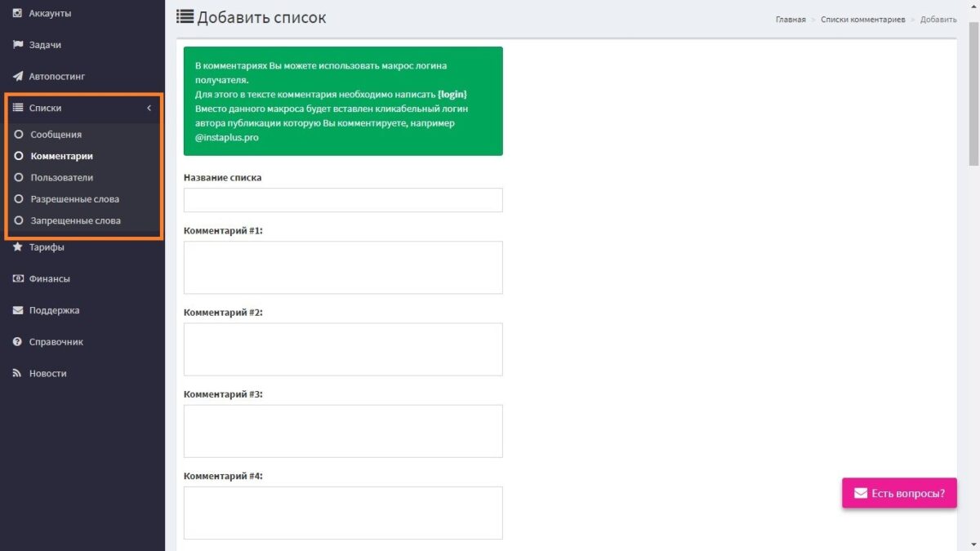The width and height of the screenshot is (980, 551).
Task: Click the list icon beside Списки
Action: click(x=17, y=108)
